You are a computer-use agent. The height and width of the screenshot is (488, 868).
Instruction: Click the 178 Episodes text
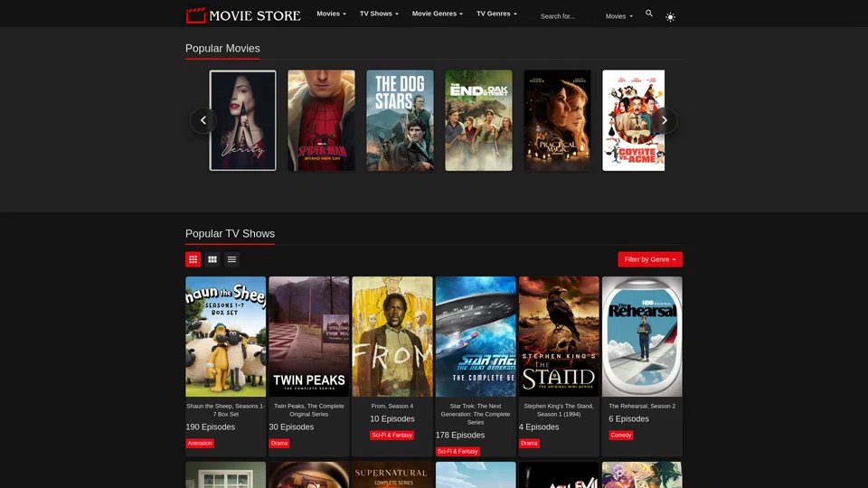[460, 436]
